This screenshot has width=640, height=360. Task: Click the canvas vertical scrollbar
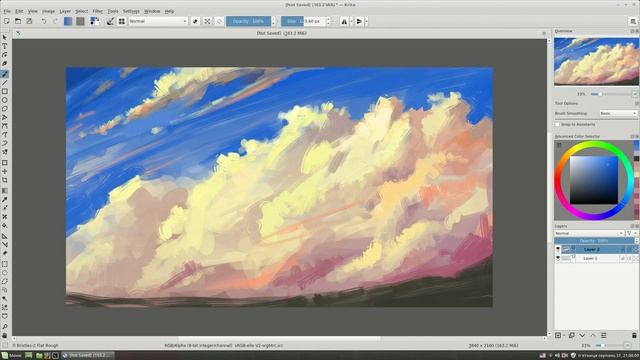click(x=549, y=187)
